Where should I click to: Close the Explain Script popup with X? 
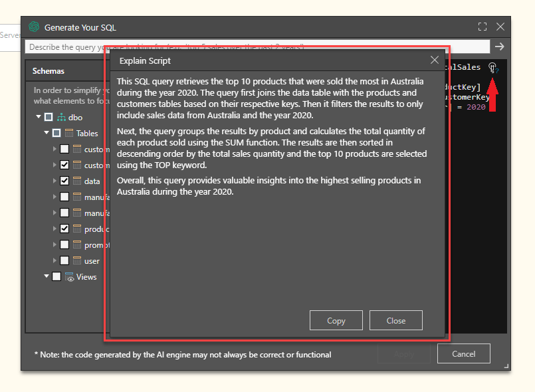(435, 60)
